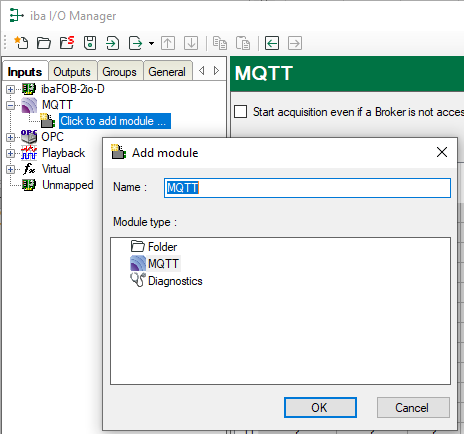This screenshot has width=464, height=434.
Task: Click the New project toolbar icon
Action: point(21,43)
